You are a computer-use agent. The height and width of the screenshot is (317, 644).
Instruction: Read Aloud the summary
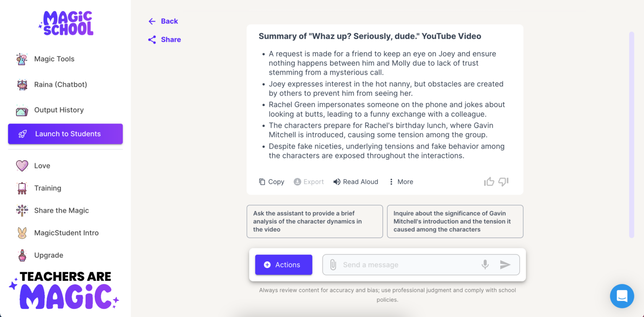tap(356, 181)
